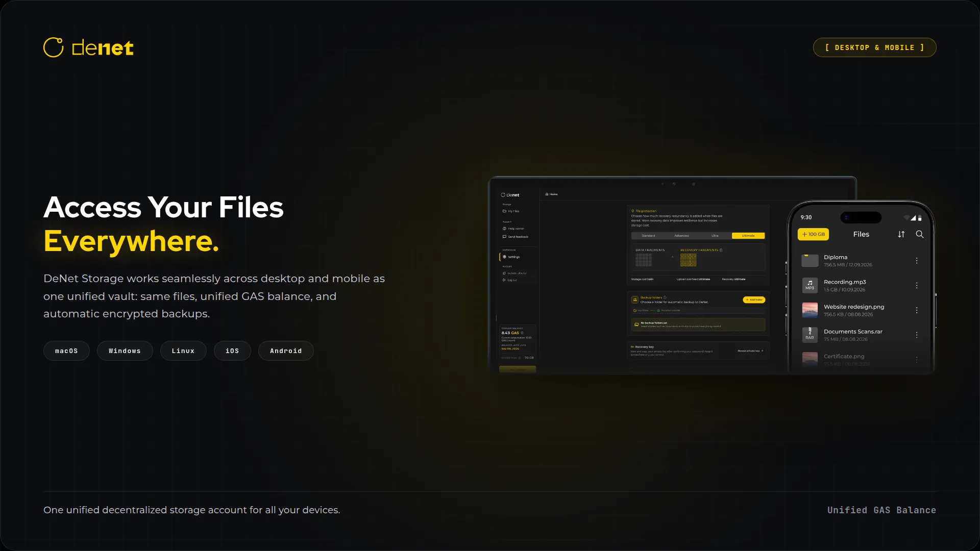Image resolution: width=980 pixels, height=551 pixels.
Task: Choose Ultimate protection level
Action: tap(748, 236)
